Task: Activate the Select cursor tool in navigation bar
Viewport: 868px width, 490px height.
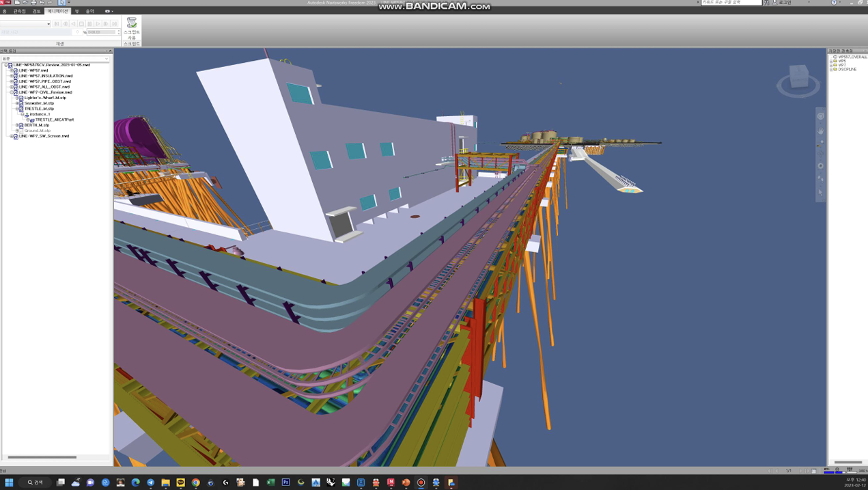Action: point(821,192)
